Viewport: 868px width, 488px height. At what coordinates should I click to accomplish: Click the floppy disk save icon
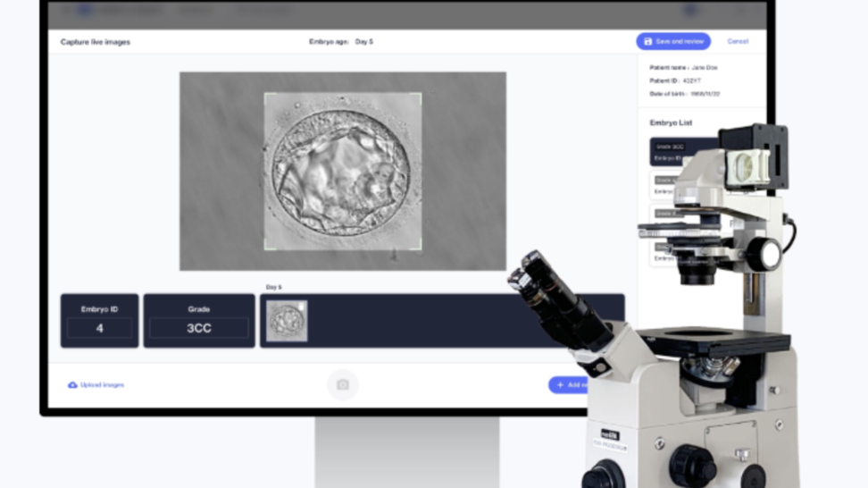(648, 41)
